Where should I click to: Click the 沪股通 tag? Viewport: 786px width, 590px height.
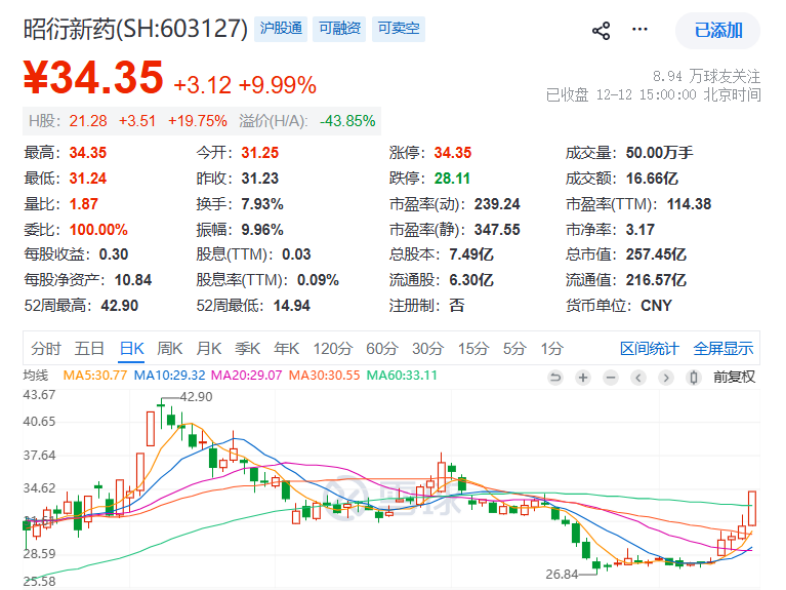[280, 29]
